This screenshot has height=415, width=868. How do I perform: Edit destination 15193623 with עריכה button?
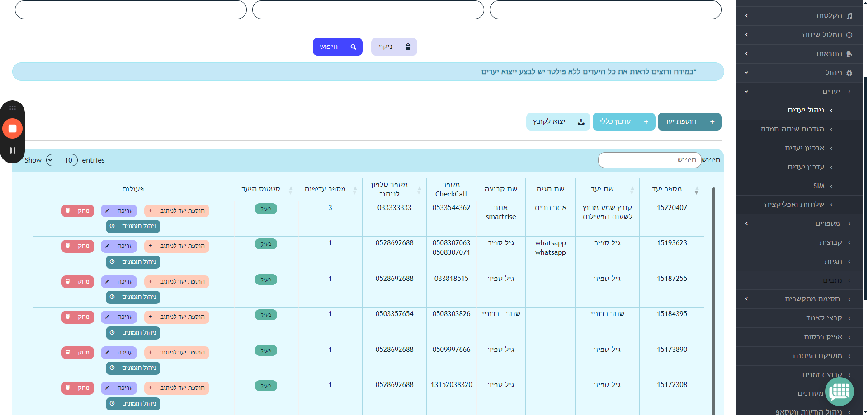coord(119,246)
